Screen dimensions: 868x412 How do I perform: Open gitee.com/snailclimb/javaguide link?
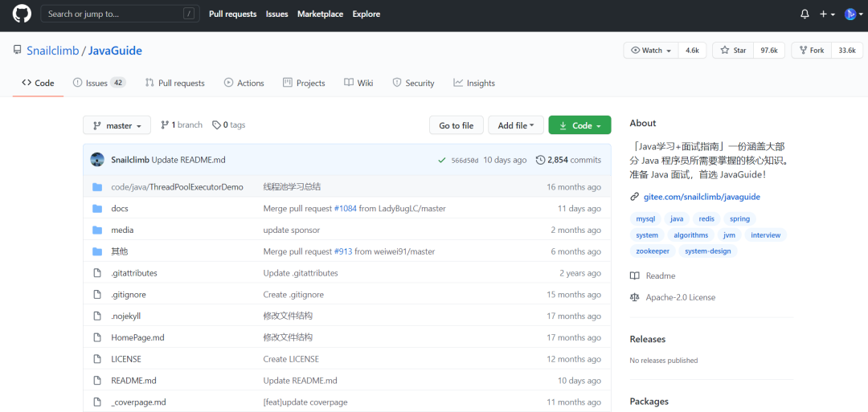pos(702,197)
